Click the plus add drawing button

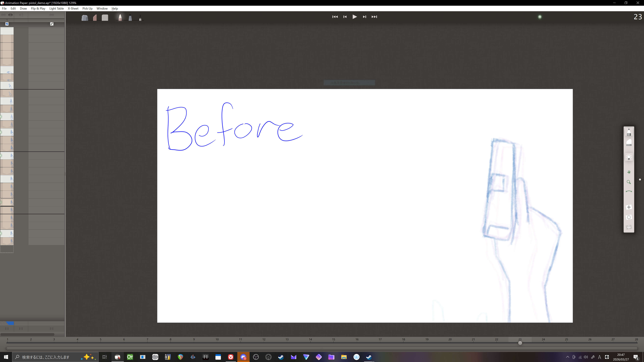pos(629,207)
